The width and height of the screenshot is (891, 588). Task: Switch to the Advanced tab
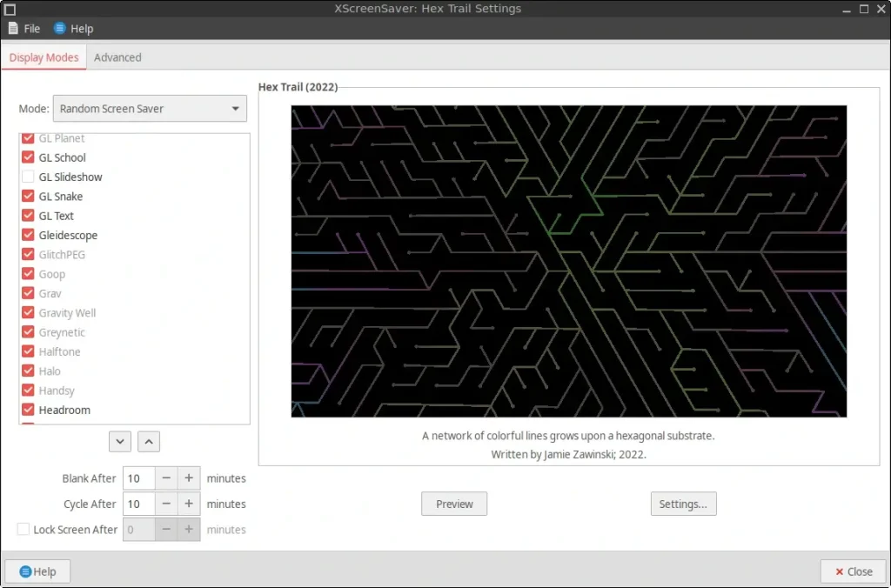tap(117, 57)
